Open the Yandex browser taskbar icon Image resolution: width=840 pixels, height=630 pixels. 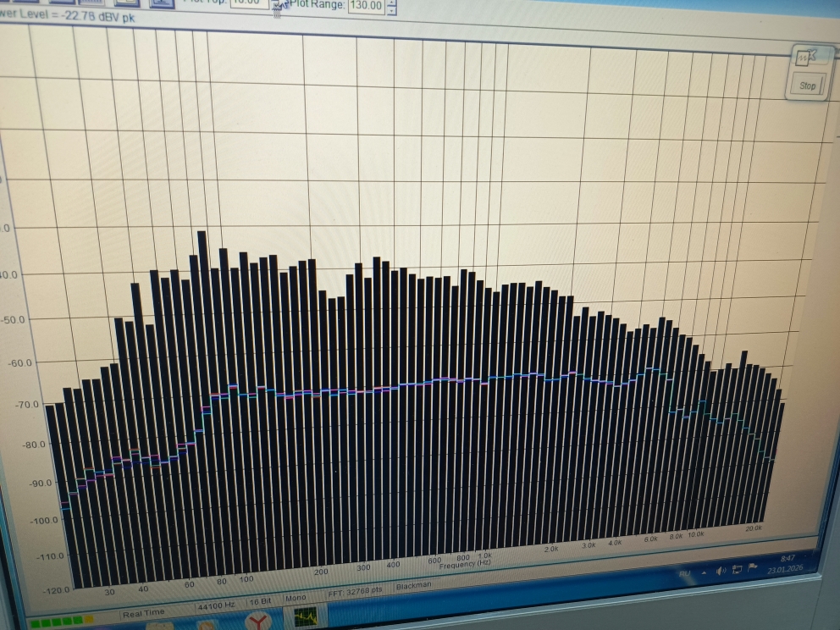[x=258, y=621]
